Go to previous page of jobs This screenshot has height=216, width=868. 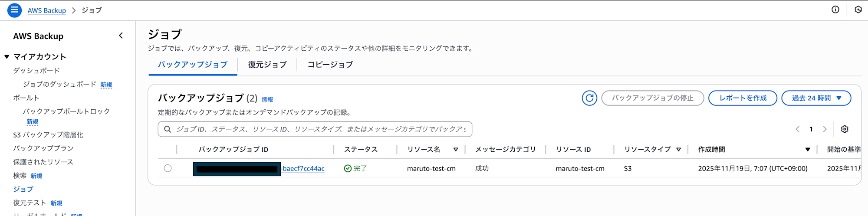pyautogui.click(x=797, y=129)
